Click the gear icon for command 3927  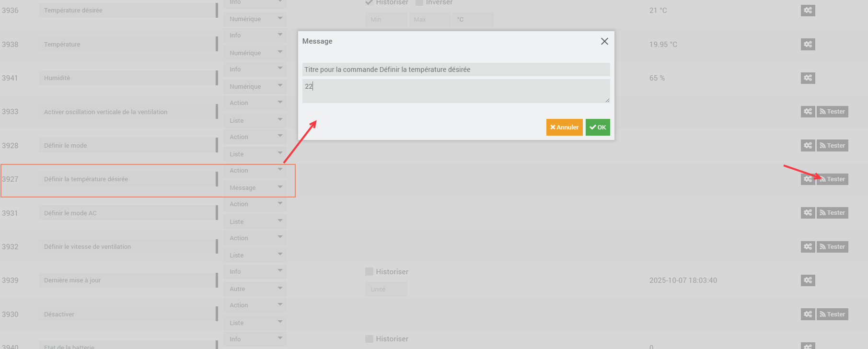(808, 179)
